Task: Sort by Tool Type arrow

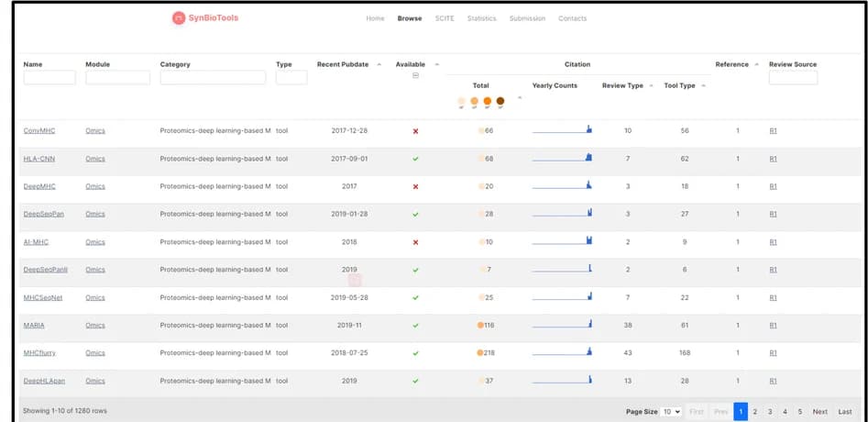Action: 703,86
